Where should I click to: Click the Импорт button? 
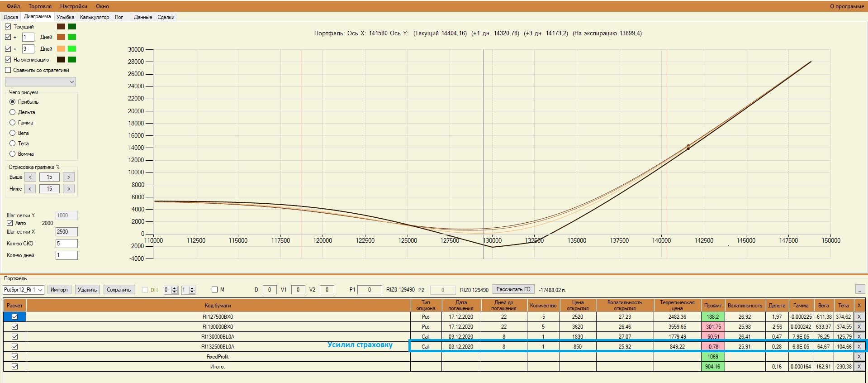click(59, 290)
